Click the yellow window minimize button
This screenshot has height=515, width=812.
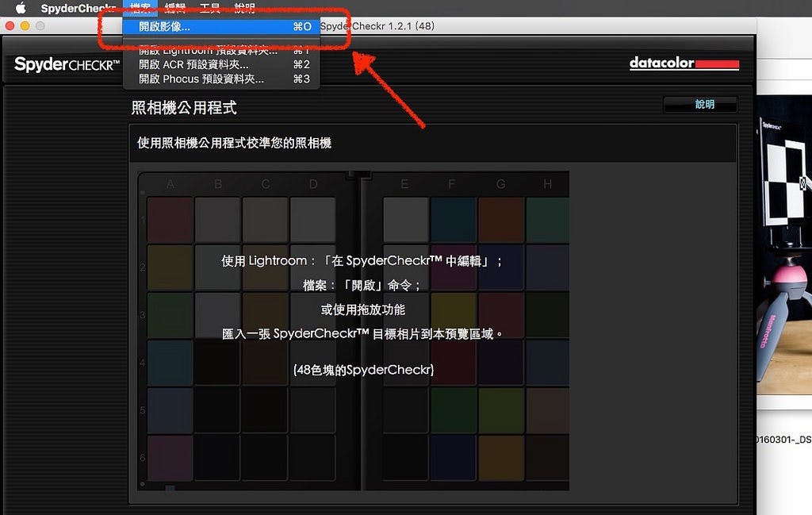click(x=25, y=26)
